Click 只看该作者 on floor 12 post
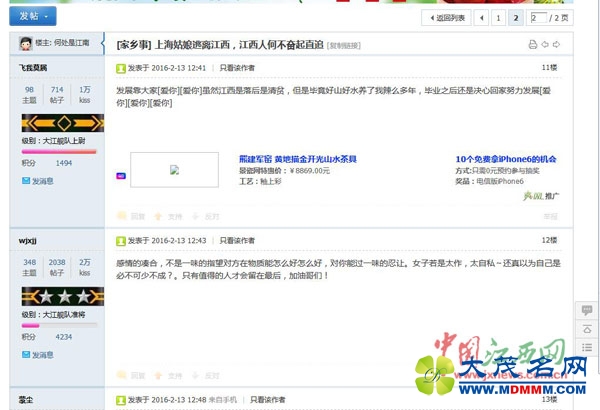This screenshot has width=600, height=410. click(237, 240)
